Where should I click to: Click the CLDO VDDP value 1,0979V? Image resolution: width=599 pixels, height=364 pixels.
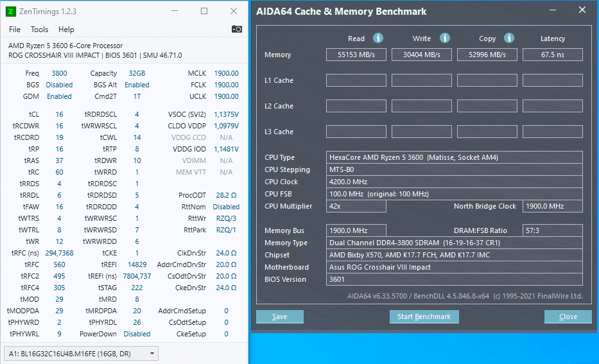(226, 126)
